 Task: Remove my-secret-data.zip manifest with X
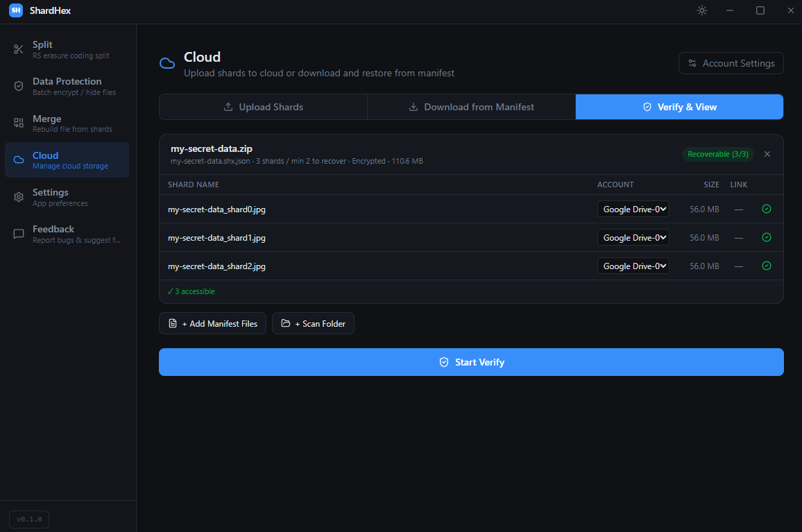[x=767, y=154]
